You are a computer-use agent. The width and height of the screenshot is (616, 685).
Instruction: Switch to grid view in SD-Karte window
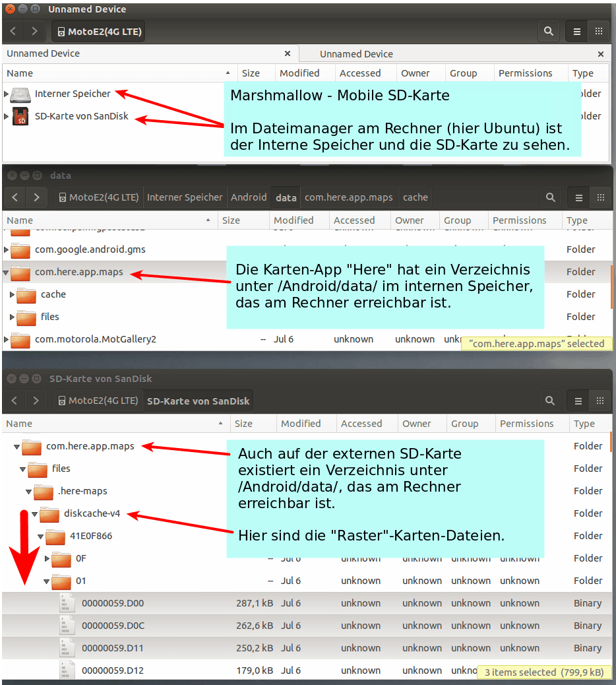(x=600, y=401)
